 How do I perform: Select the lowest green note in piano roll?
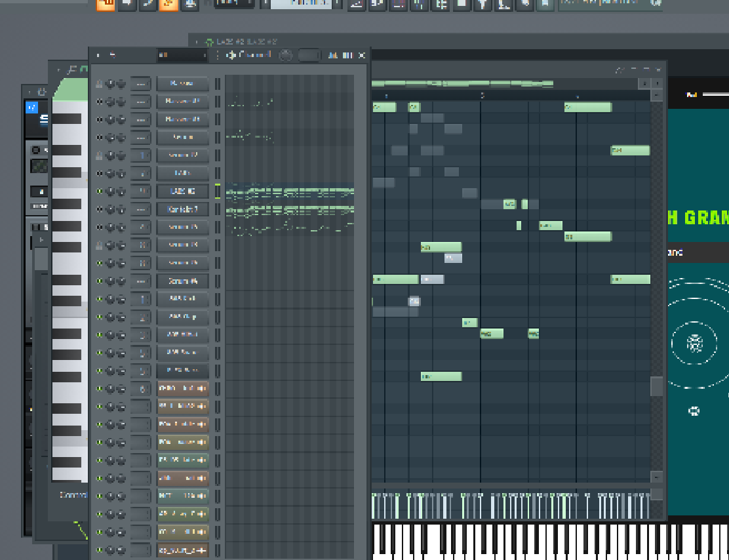point(441,376)
